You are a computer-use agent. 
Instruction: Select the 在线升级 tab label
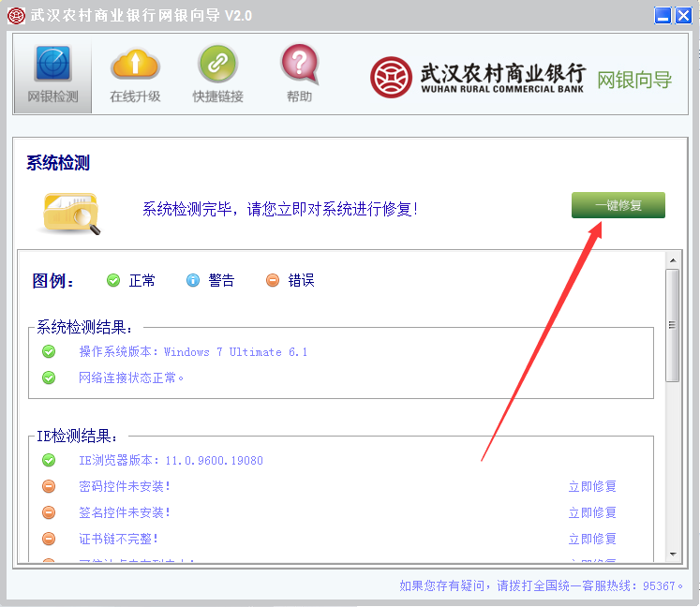pyautogui.click(x=135, y=96)
